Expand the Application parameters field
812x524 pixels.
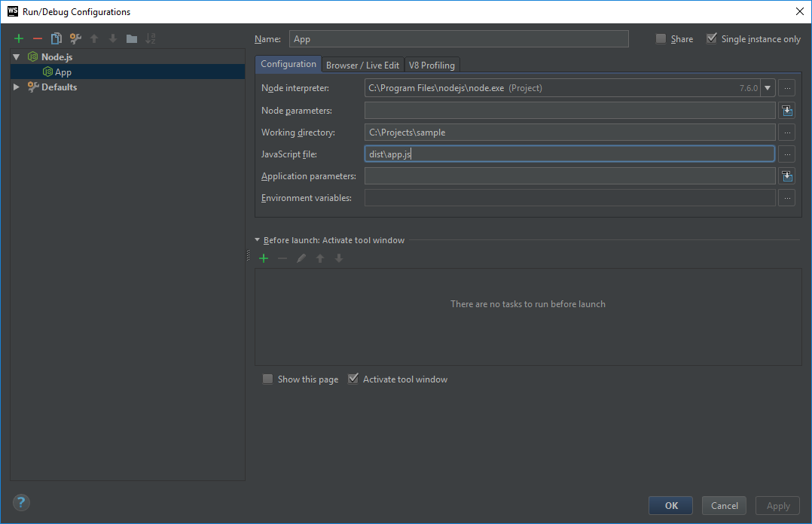pyautogui.click(x=787, y=176)
